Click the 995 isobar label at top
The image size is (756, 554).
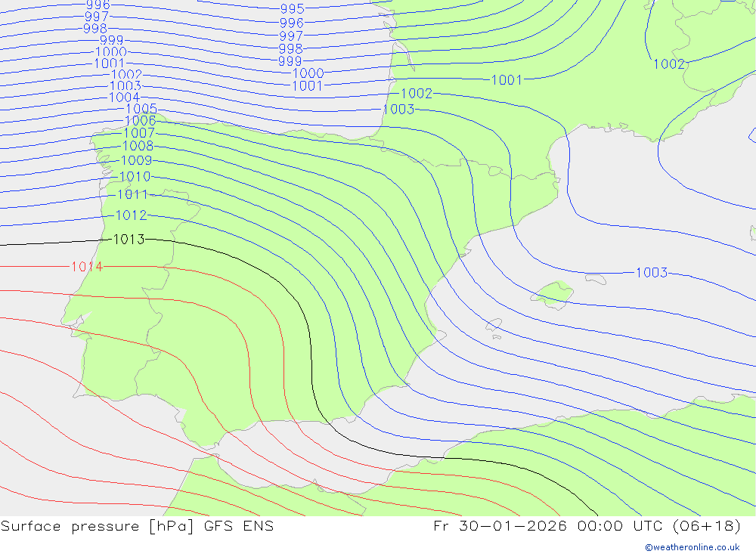click(x=292, y=8)
